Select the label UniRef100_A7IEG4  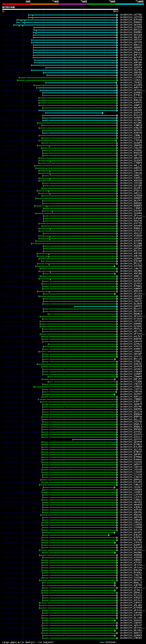(131, 319)
